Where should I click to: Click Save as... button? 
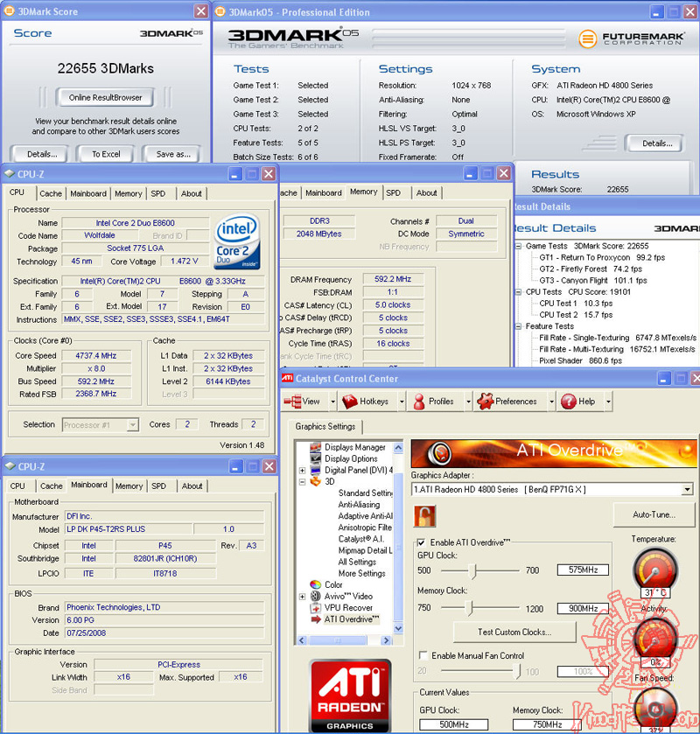point(172,154)
